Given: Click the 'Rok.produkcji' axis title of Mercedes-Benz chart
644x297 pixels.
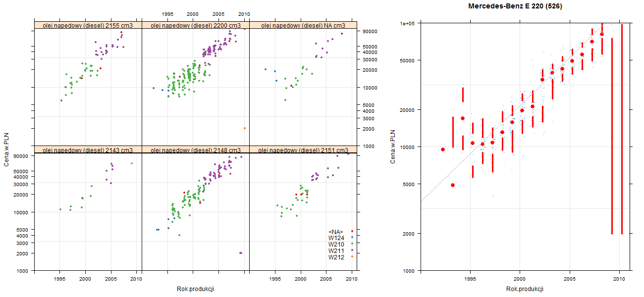Looking at the screenshot, I should 525,289.
